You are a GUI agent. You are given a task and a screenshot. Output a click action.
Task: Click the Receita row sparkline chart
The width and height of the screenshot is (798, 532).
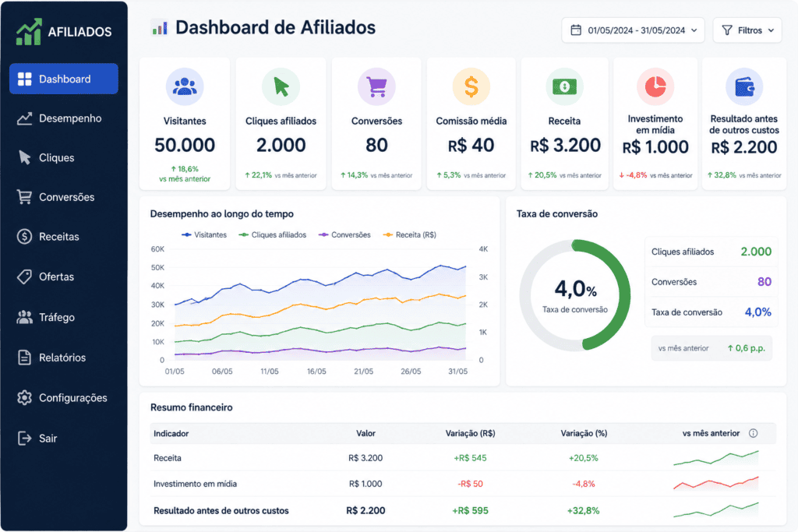point(716,458)
